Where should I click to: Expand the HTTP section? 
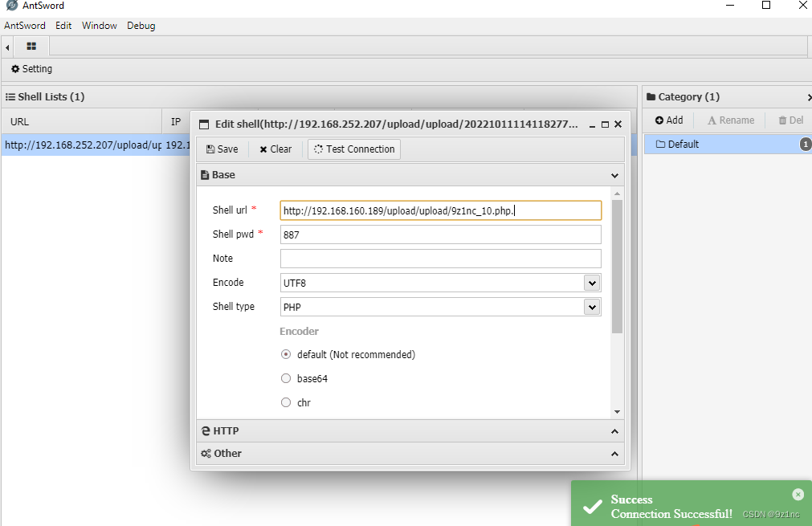click(x=410, y=430)
